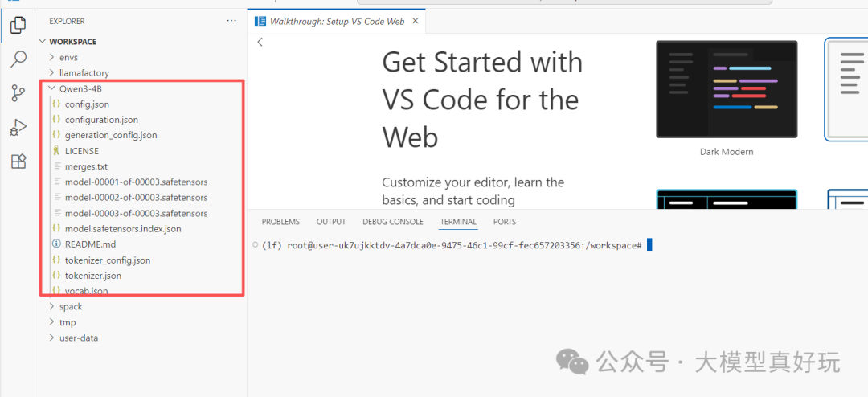Switch to the TERMINAL panel tab
Screen dimensions: 868x397
click(458, 222)
